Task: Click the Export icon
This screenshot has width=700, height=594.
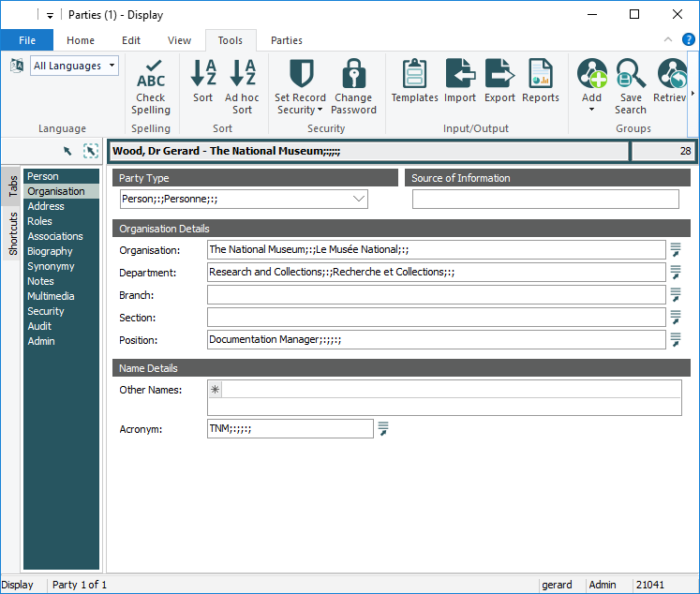Action: coord(499,75)
